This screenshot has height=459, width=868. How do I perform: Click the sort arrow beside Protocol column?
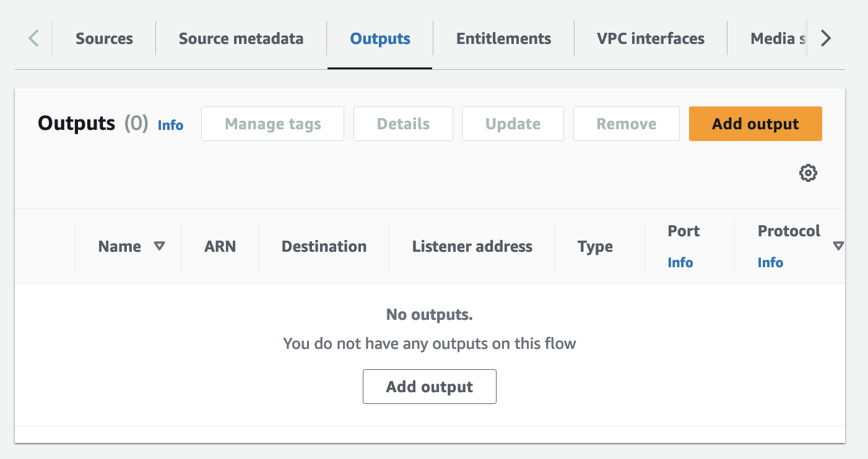point(838,246)
